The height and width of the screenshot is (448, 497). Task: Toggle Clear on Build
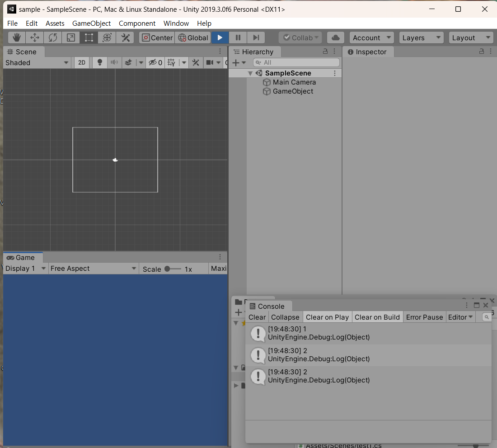click(377, 317)
